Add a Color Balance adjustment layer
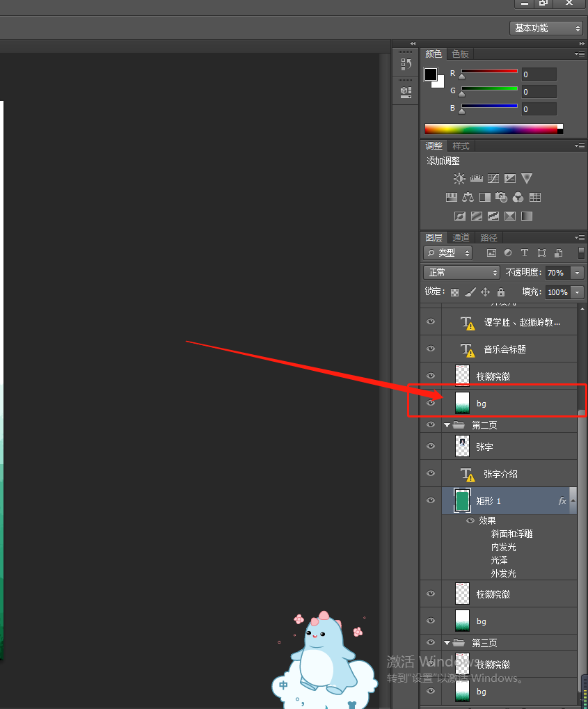The image size is (588, 709). 468,197
